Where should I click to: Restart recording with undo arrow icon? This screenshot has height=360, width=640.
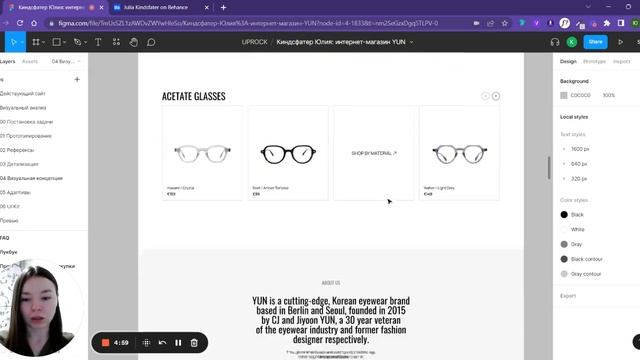[x=162, y=342]
